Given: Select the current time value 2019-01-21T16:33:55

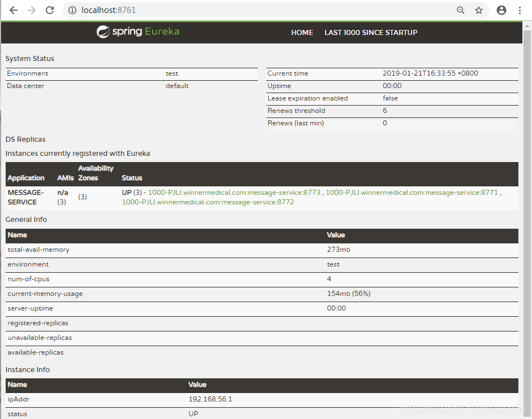Looking at the screenshot, I should click(430, 73).
